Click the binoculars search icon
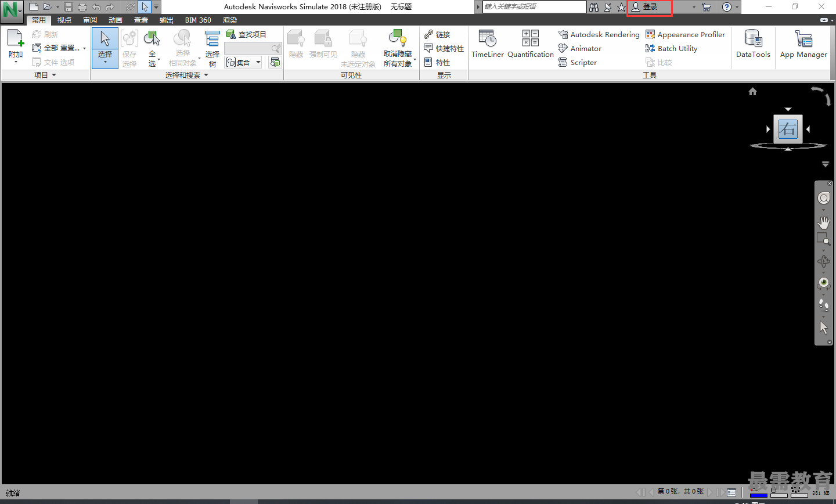The image size is (836, 504). click(593, 7)
